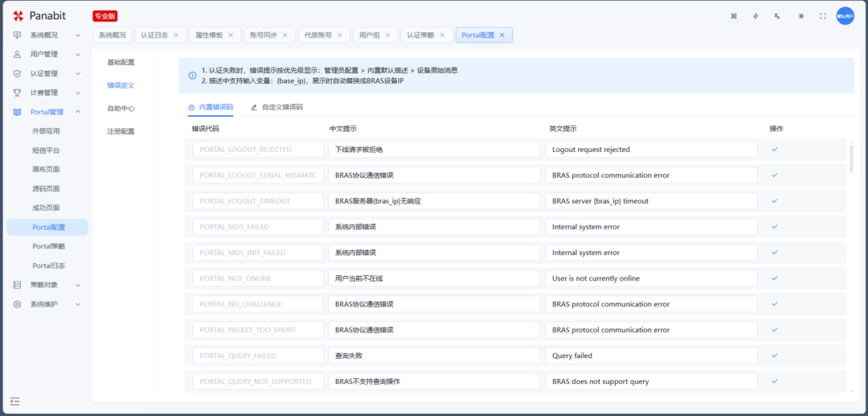This screenshot has height=416, width=868.
Task: Close the 用户组 tab
Action: pyautogui.click(x=387, y=35)
